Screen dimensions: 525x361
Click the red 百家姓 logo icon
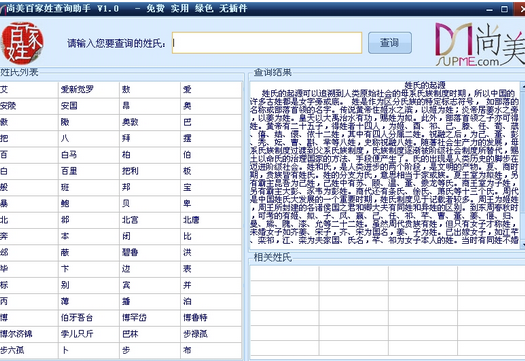22,43
